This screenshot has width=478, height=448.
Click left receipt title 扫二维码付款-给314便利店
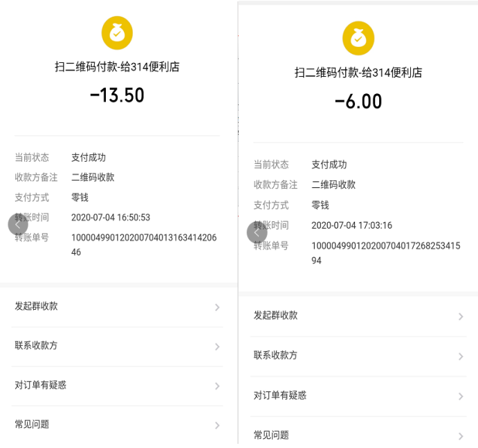click(x=117, y=67)
